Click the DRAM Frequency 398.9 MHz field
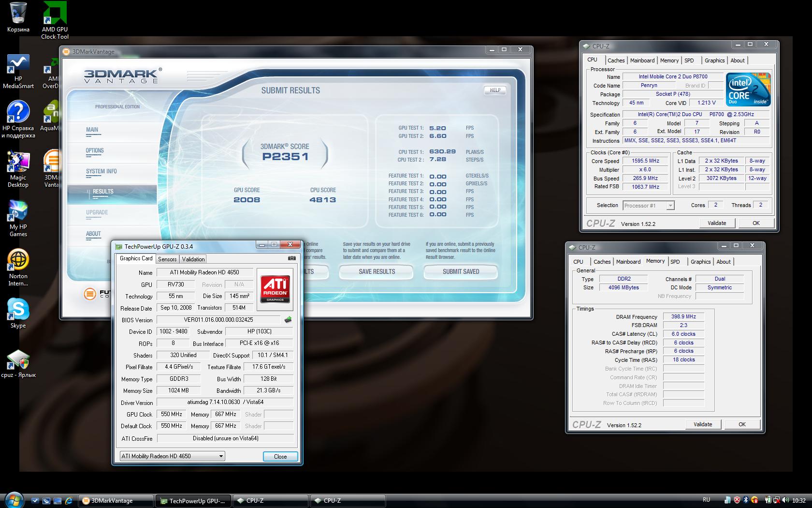This screenshot has height=508, width=812. point(683,316)
